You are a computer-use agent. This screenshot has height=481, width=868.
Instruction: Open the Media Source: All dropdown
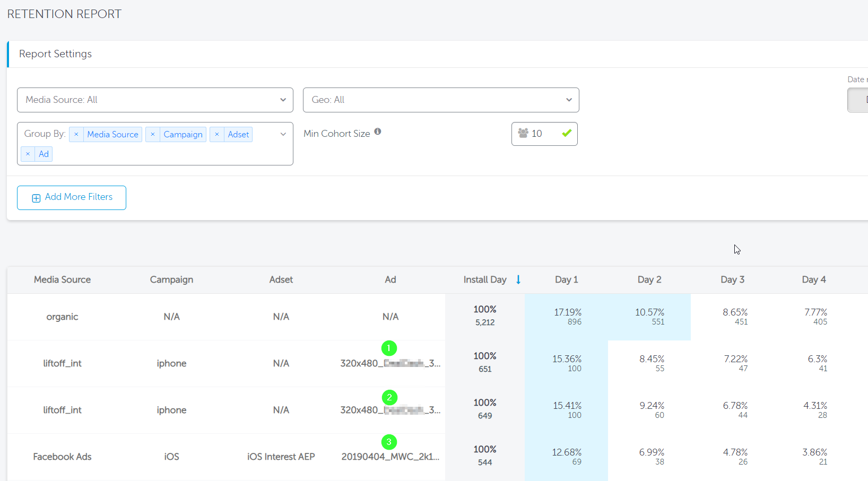click(155, 100)
